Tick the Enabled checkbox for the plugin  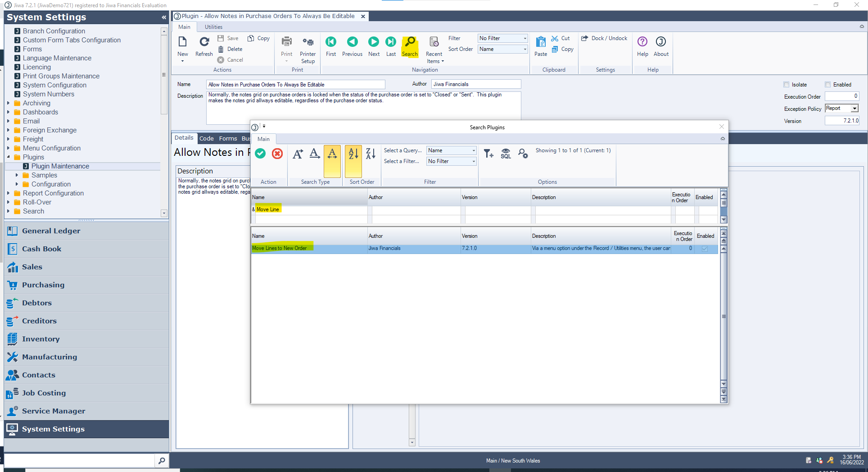pyautogui.click(x=827, y=85)
